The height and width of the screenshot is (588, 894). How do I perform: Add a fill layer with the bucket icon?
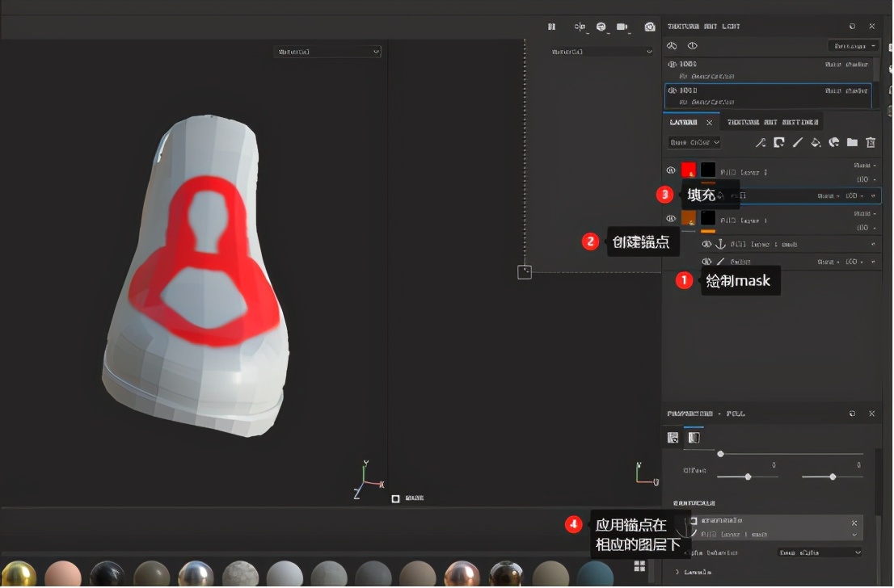[816, 142]
